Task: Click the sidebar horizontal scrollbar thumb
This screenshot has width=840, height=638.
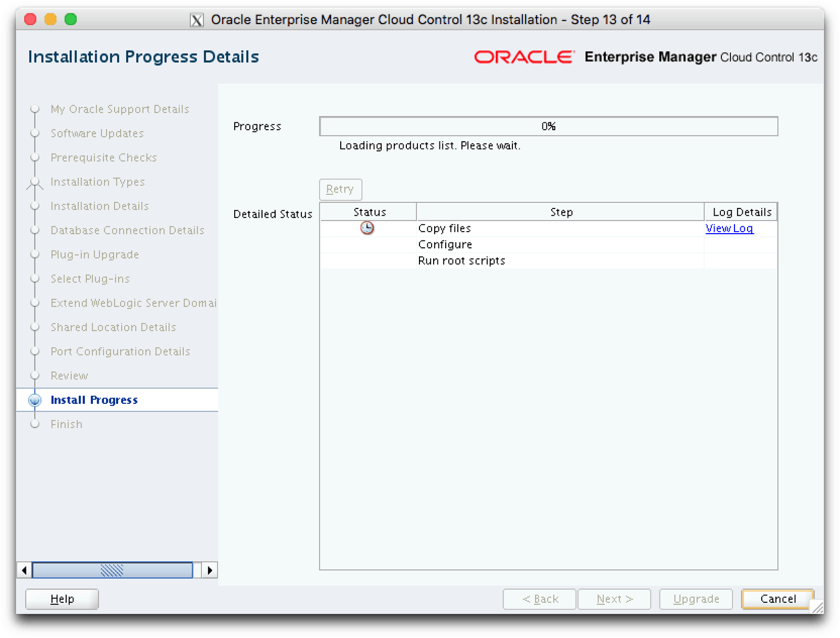Action: point(112,570)
